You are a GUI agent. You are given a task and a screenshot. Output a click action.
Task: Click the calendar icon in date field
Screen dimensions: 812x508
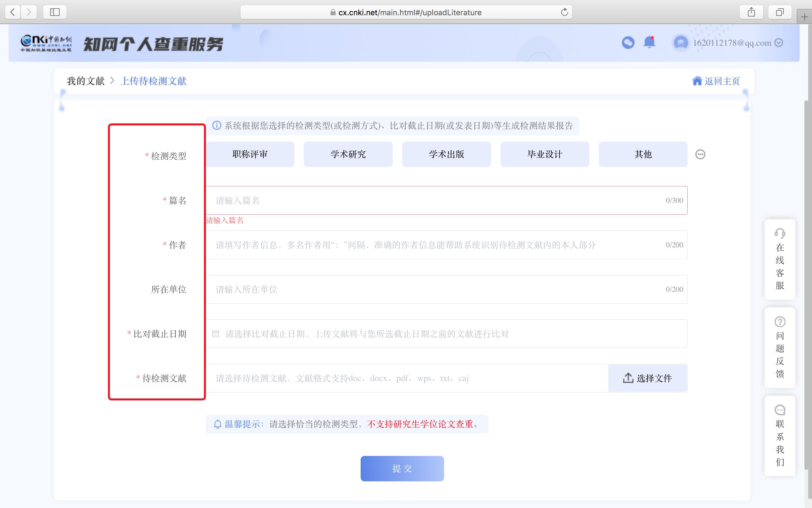pos(215,334)
